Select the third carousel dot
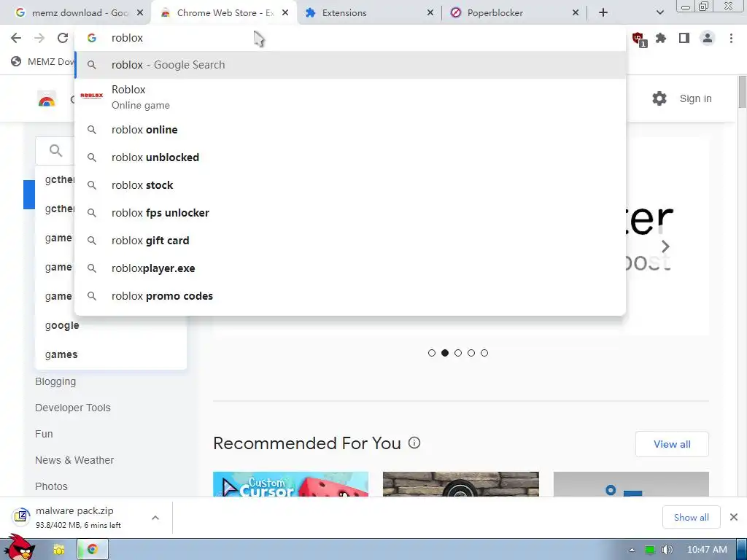Viewport: 747px width, 560px height. [458, 353]
